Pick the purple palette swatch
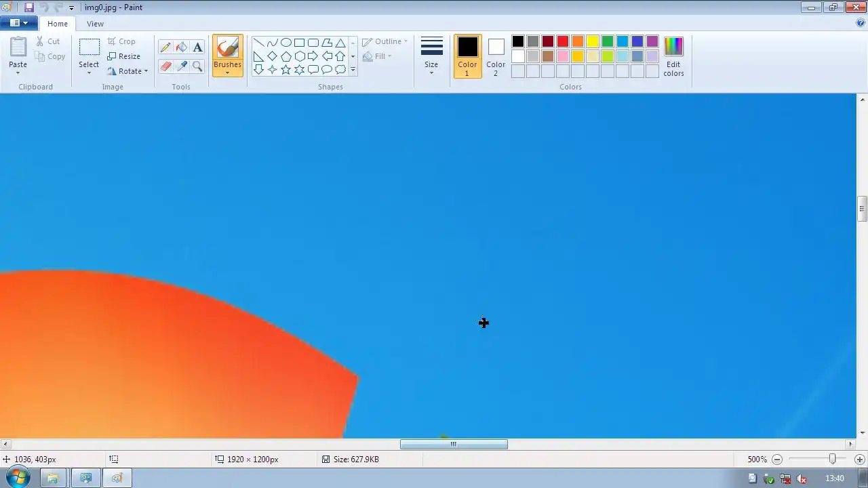The image size is (868, 488). coord(652,42)
